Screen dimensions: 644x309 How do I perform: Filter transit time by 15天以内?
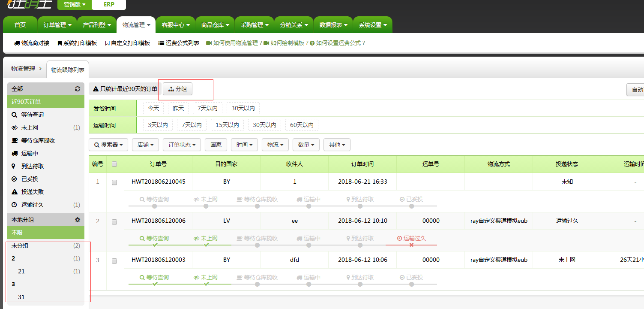[227, 125]
